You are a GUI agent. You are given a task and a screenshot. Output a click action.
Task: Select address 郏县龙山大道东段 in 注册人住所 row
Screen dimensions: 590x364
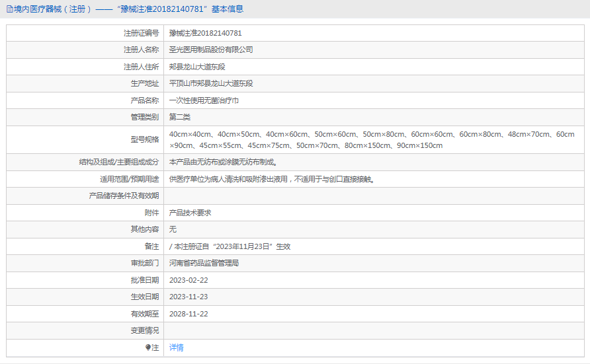click(x=197, y=67)
